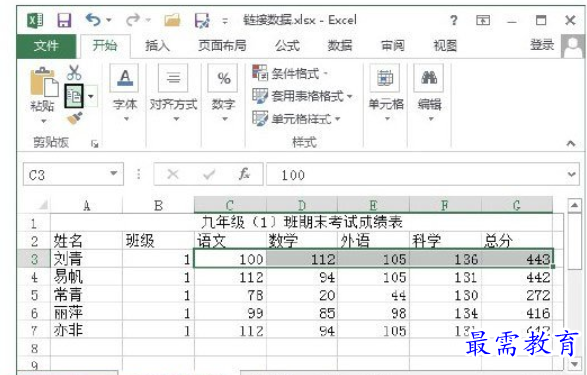The height and width of the screenshot is (375, 587).
Task: Open a file using the folder icon
Action: [x=172, y=20]
